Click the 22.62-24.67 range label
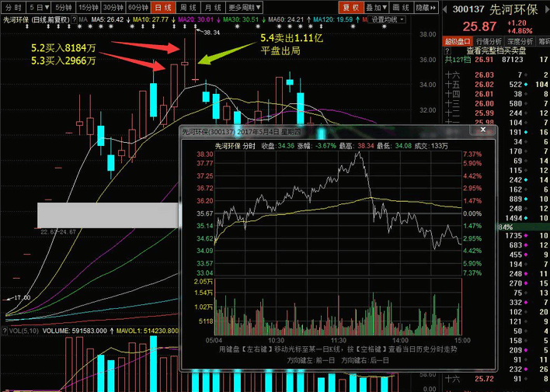The height and width of the screenshot is (392, 550). click(x=58, y=232)
